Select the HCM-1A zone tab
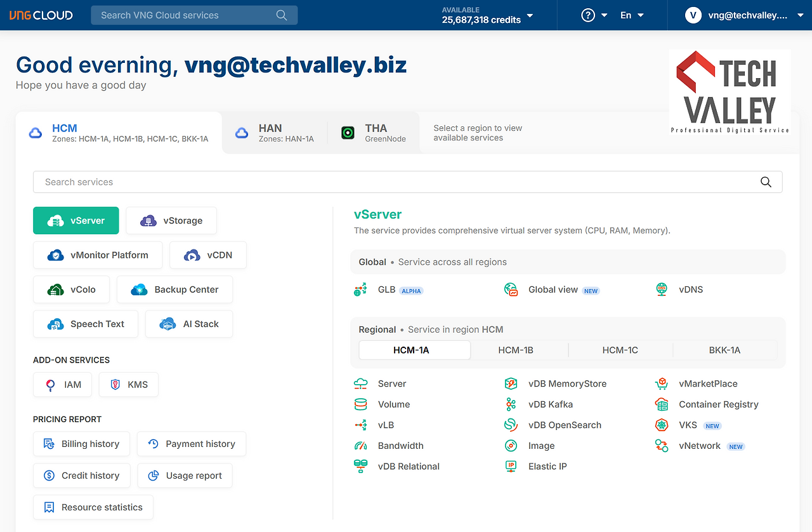This screenshot has width=812, height=532. click(415, 350)
